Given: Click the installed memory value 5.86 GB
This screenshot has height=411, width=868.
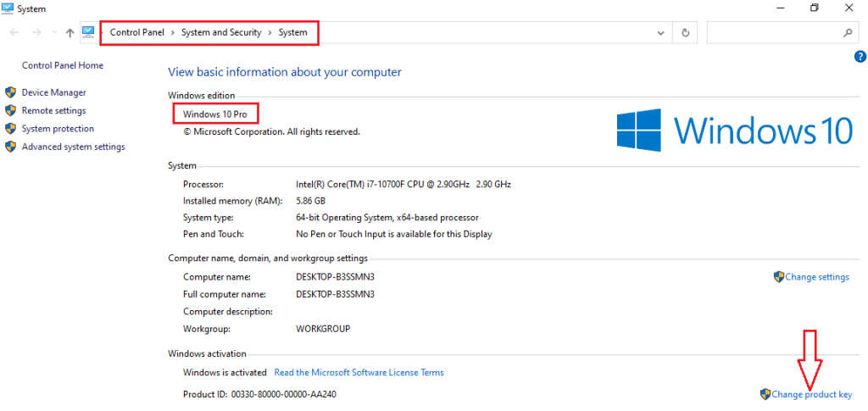Looking at the screenshot, I should point(310,201).
